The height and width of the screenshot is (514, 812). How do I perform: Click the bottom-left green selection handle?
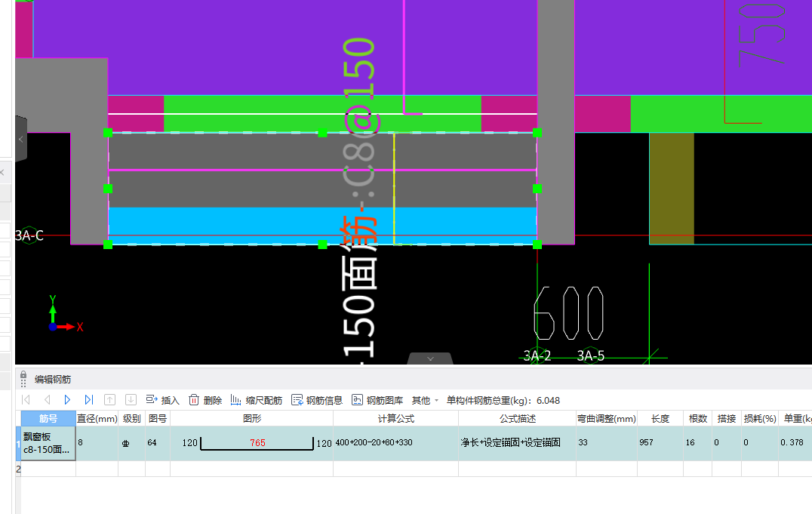108,245
